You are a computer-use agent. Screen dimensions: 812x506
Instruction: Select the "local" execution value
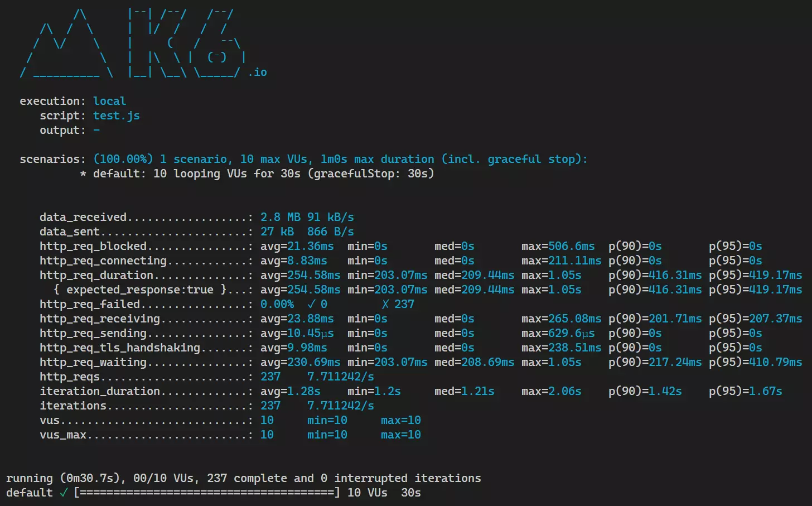110,101
